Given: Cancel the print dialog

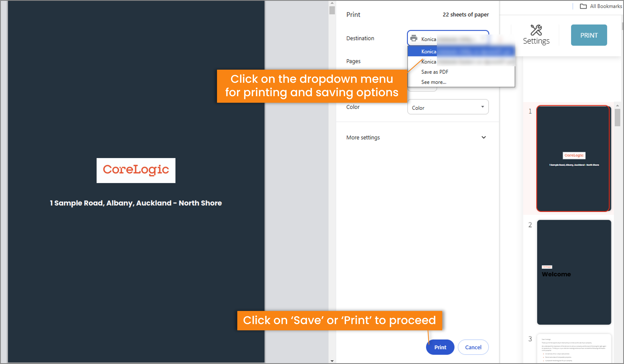Looking at the screenshot, I should 473,347.
